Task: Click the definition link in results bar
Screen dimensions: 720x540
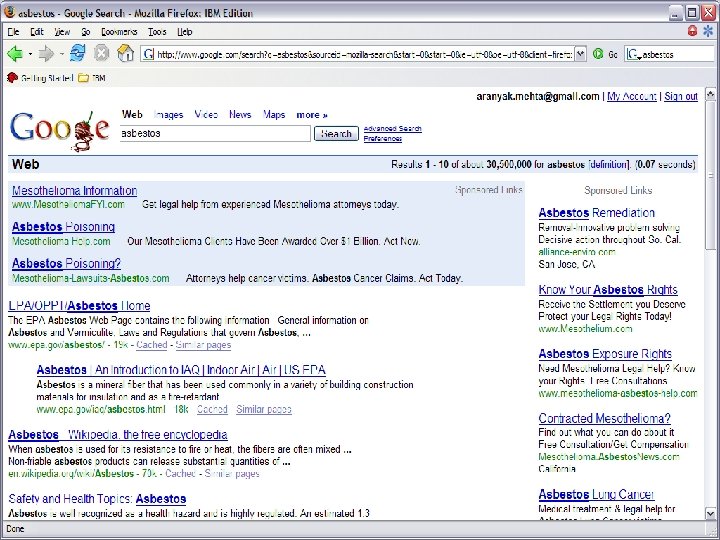Action: click(x=609, y=164)
